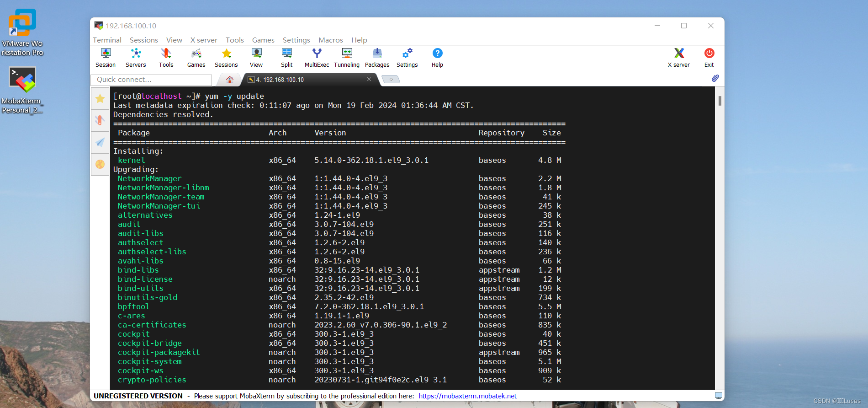
Task: Open the Packages toolbar icon
Action: tap(377, 58)
